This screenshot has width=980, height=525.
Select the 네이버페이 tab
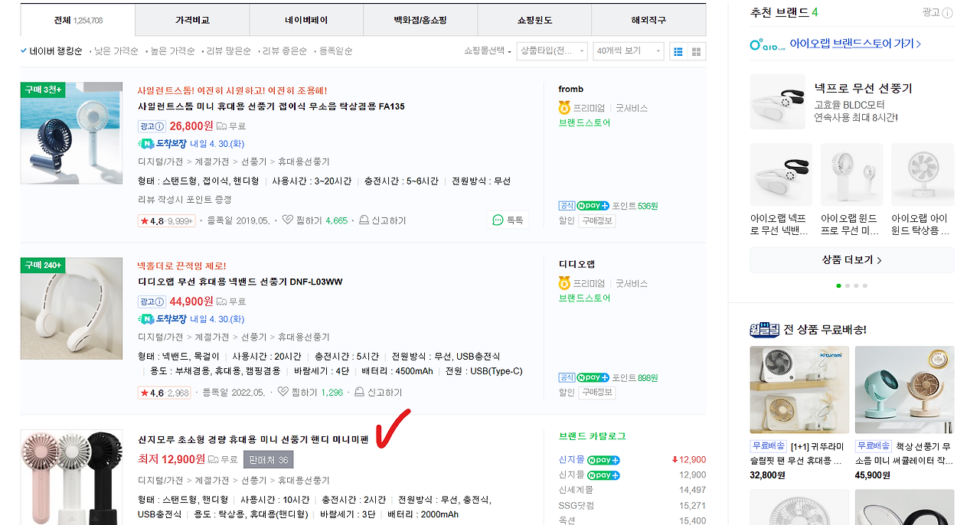tap(306, 20)
